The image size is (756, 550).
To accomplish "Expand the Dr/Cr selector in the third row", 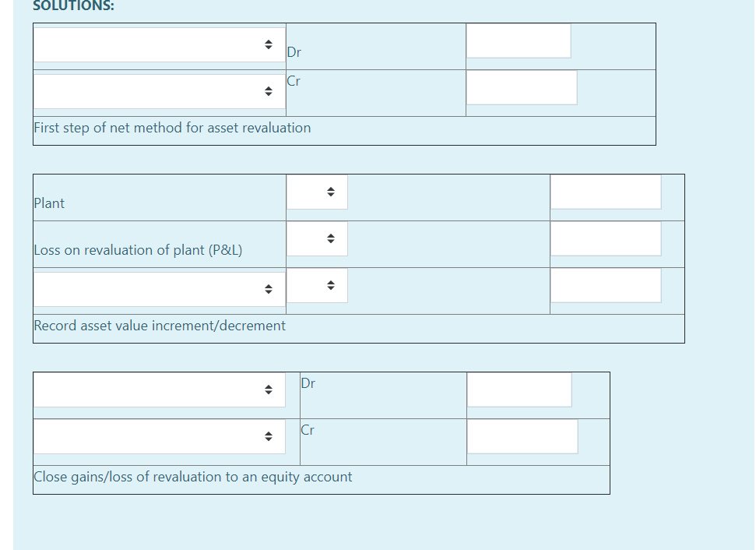I will [317, 285].
